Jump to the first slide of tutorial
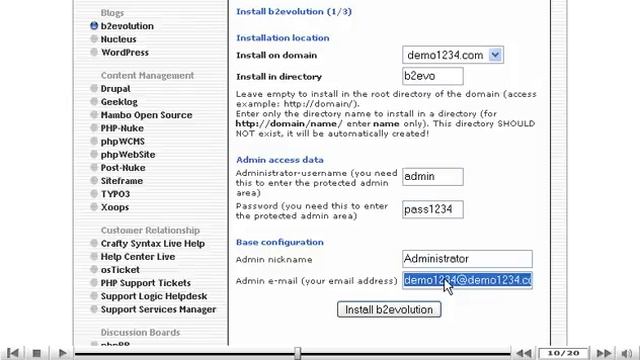 [x=13, y=353]
